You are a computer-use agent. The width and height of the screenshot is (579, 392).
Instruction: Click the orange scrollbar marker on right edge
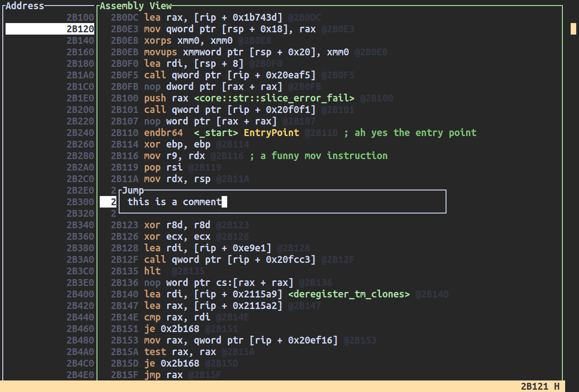573,29
